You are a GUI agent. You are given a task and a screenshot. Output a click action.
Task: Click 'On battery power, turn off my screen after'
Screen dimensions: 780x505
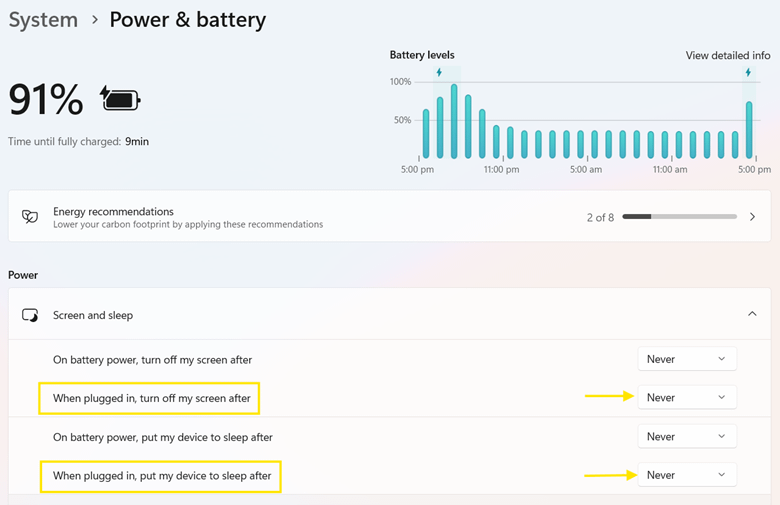[152, 360]
